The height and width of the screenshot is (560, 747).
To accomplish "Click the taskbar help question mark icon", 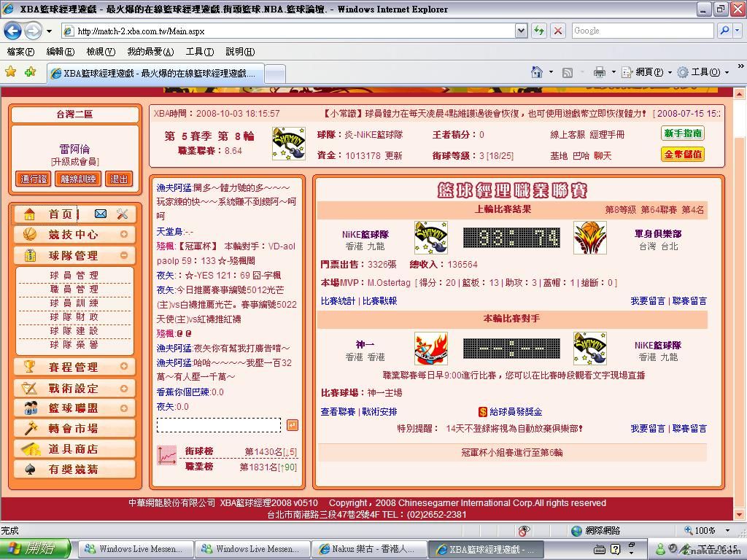I will [x=615, y=549].
